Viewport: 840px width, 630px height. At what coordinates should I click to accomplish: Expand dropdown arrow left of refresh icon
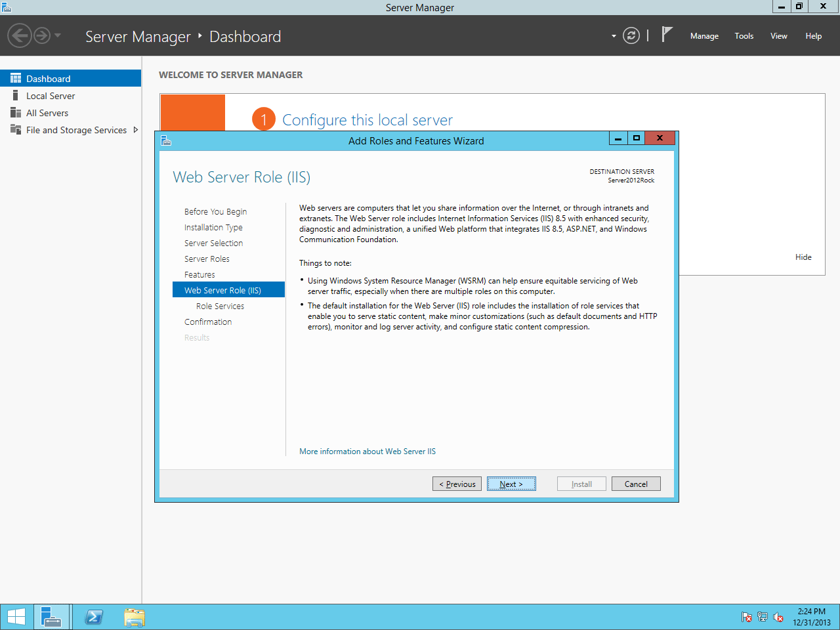614,36
